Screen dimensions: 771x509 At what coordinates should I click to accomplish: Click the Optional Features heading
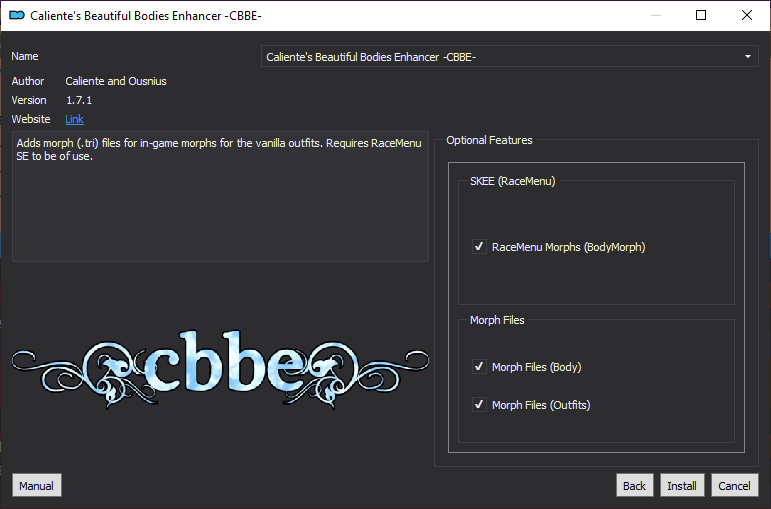point(489,140)
